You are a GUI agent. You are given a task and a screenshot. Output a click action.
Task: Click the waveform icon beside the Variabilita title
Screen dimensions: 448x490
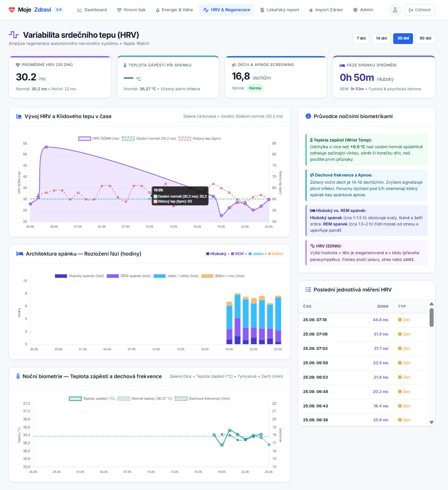point(14,35)
